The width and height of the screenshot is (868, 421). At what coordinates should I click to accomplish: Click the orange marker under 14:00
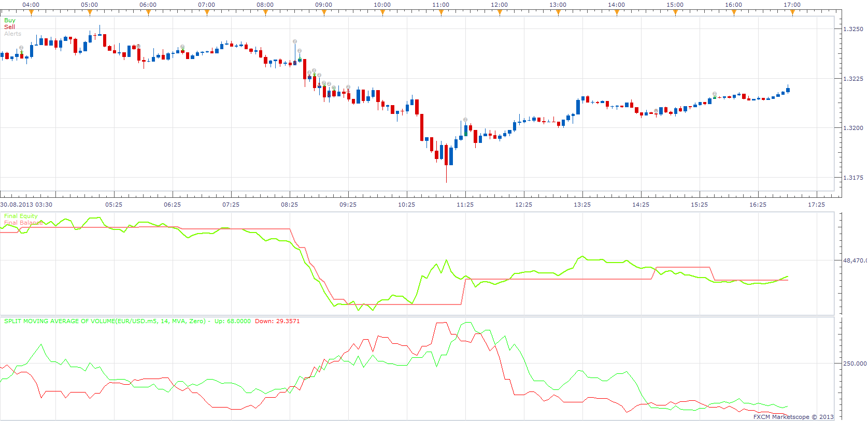[617, 13]
